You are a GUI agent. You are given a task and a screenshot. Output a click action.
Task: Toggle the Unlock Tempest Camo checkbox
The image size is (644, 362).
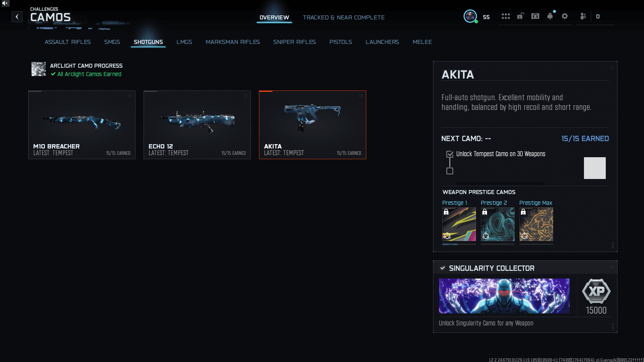point(450,154)
